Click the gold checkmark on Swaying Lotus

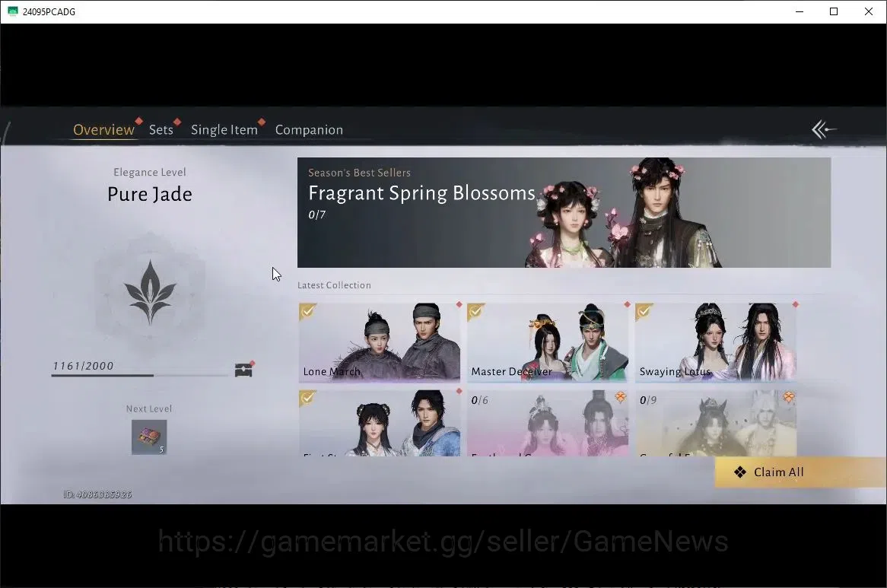click(x=644, y=311)
